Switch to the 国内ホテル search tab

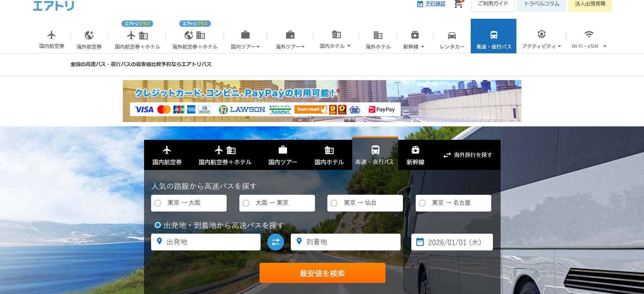(329, 155)
